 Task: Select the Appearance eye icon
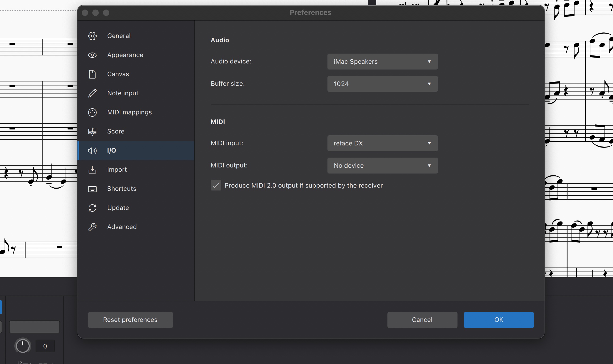pyautogui.click(x=92, y=55)
